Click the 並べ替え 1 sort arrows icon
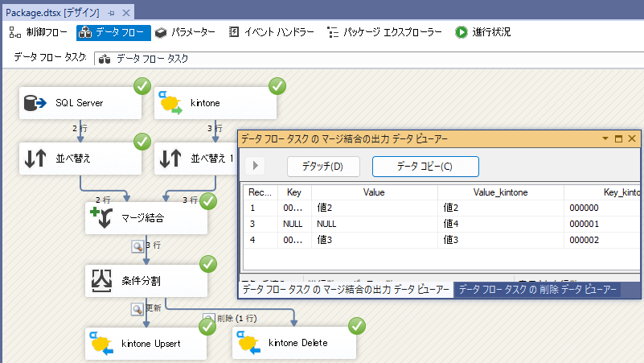The width and height of the screenshot is (644, 363). tap(170, 159)
